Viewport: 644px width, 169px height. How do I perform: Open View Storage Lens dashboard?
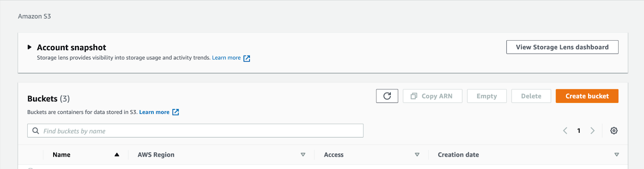tap(562, 47)
